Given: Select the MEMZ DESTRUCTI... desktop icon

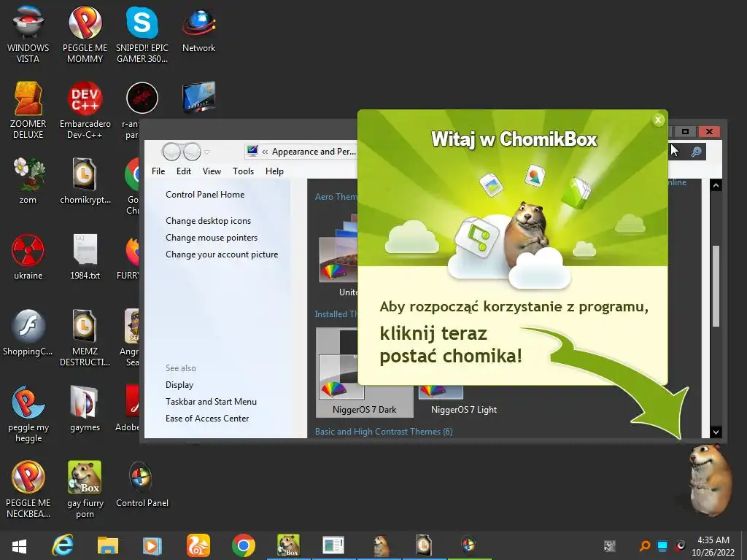Looking at the screenshot, I should coord(85,338).
